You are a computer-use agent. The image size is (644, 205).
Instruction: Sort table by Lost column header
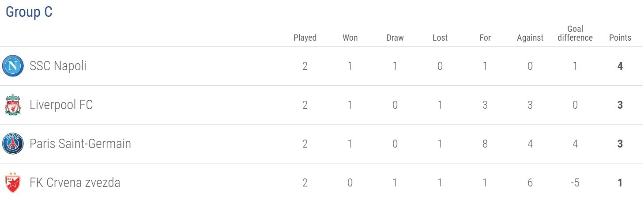pyautogui.click(x=440, y=38)
